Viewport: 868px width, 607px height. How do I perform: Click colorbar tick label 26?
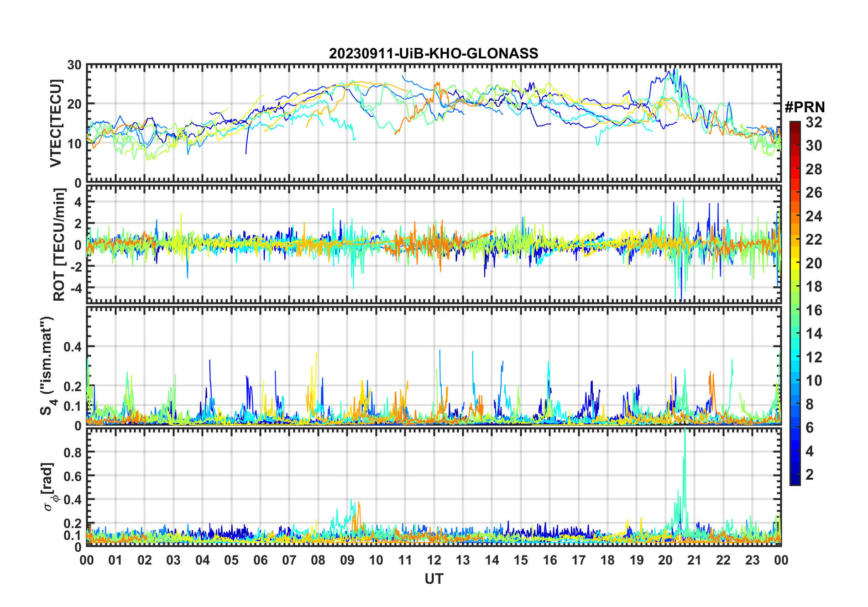(x=814, y=193)
